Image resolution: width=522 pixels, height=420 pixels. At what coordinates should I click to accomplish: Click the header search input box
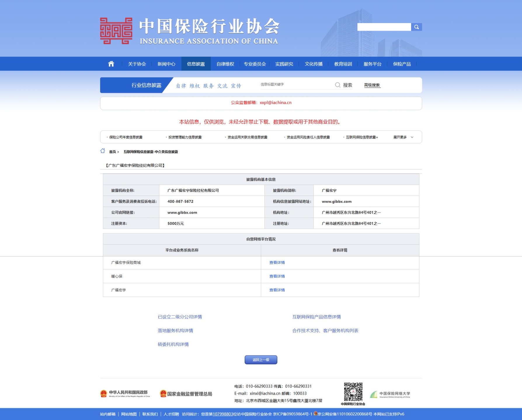[x=384, y=27]
